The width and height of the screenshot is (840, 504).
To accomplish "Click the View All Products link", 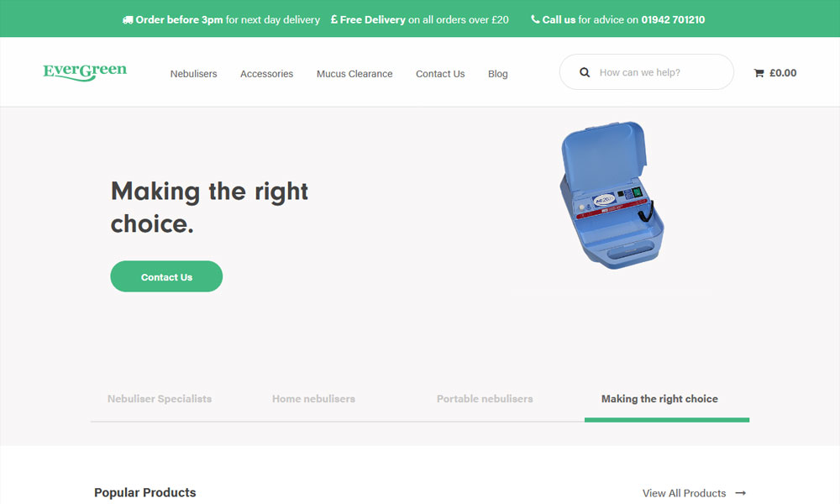I will pos(684,493).
